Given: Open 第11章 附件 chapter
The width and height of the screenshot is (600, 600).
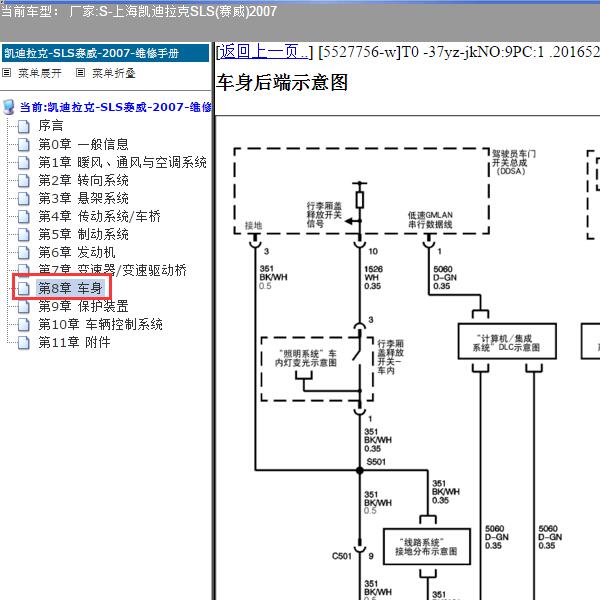Looking at the screenshot, I should [x=74, y=342].
